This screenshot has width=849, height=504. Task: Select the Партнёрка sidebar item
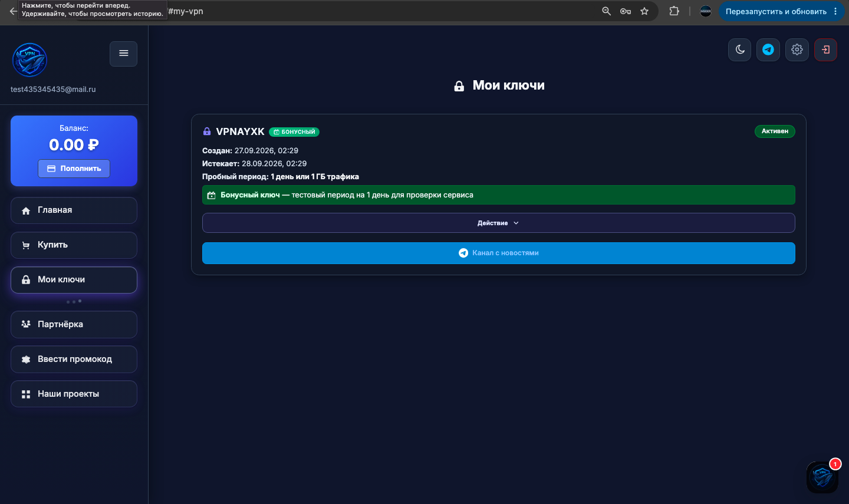point(74,325)
